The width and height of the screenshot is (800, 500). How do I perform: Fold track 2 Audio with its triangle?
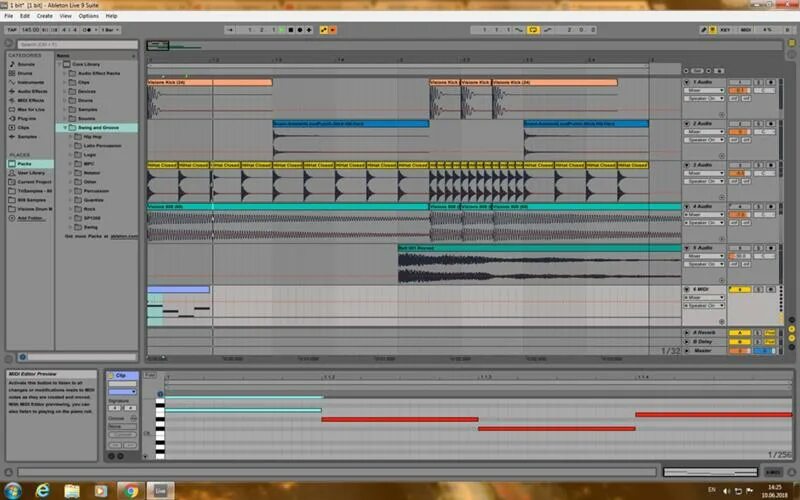point(686,123)
